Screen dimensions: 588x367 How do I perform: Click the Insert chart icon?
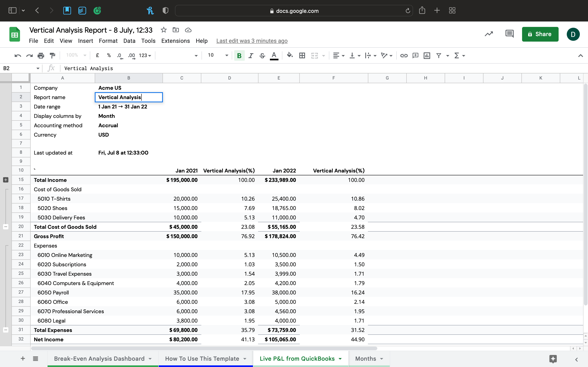[427, 55]
